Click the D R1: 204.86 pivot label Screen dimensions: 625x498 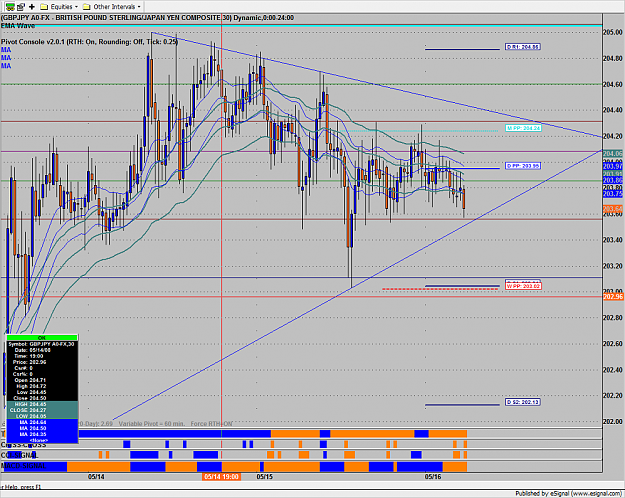coord(523,47)
